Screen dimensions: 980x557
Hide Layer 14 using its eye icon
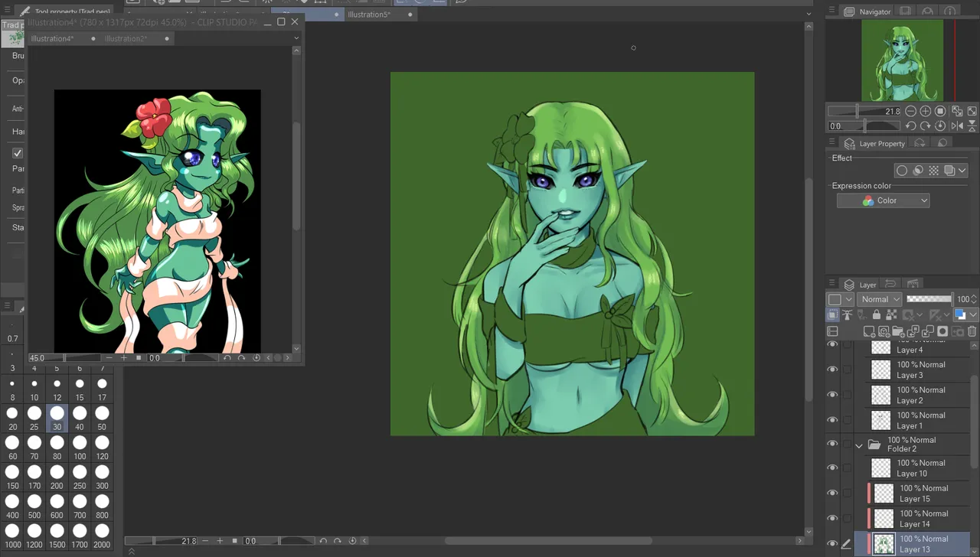tap(832, 518)
